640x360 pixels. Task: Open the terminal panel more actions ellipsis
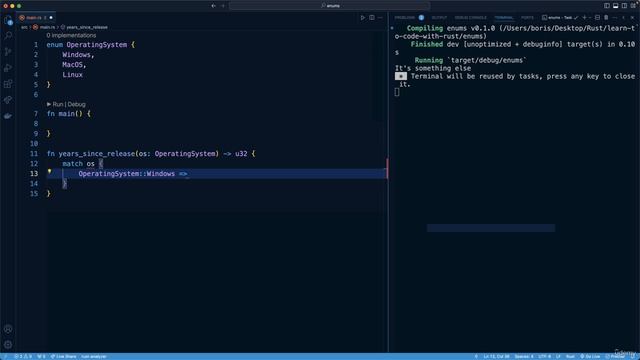click(x=615, y=18)
